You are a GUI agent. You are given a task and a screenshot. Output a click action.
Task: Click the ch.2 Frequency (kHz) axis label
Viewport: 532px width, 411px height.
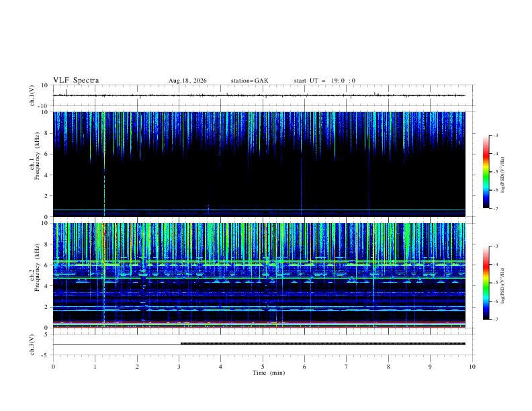point(34,267)
